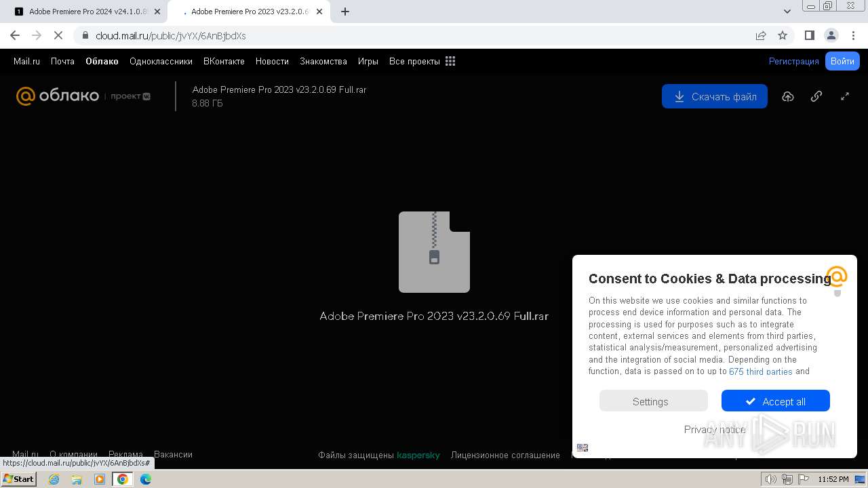Click Скачать файл download button

pos(715,96)
